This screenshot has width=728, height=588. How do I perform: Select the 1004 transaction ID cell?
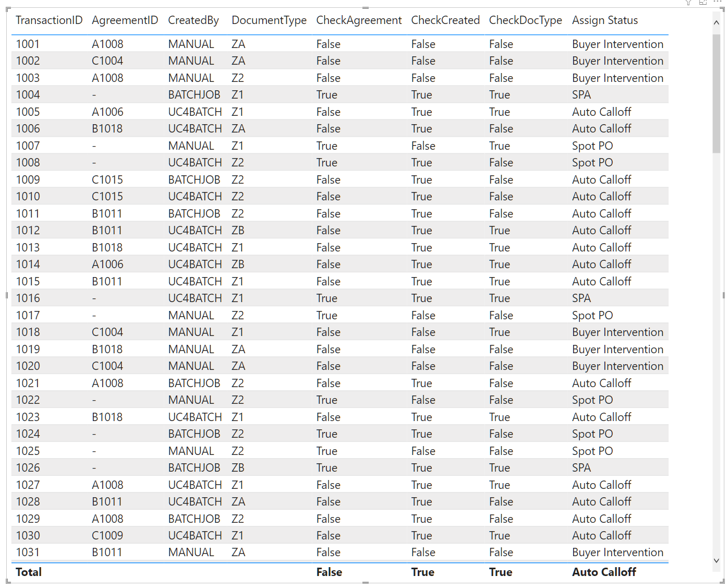[x=28, y=95]
